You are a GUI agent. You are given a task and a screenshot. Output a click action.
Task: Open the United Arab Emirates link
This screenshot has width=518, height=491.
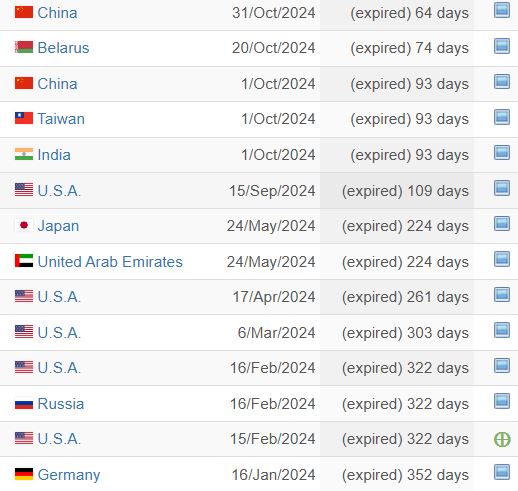(x=110, y=262)
